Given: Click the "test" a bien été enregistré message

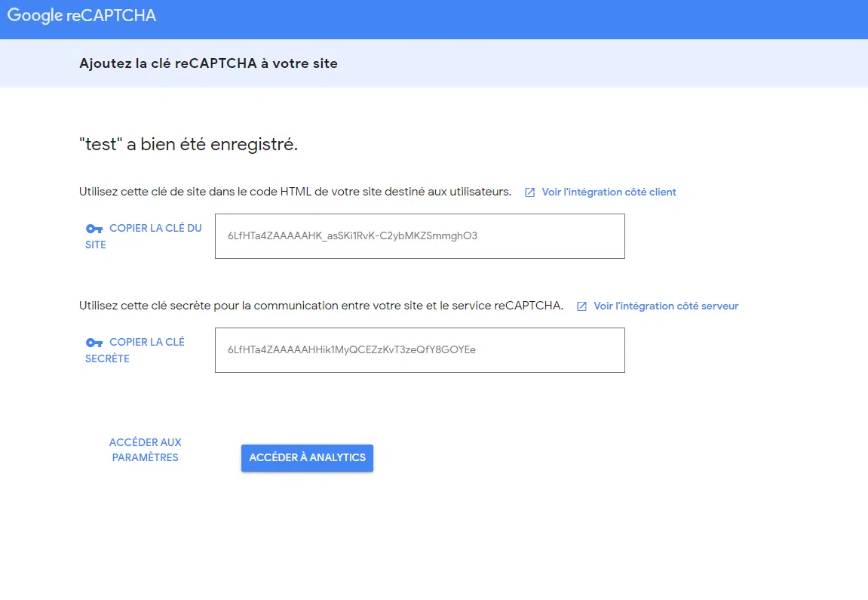Looking at the screenshot, I should (x=189, y=144).
